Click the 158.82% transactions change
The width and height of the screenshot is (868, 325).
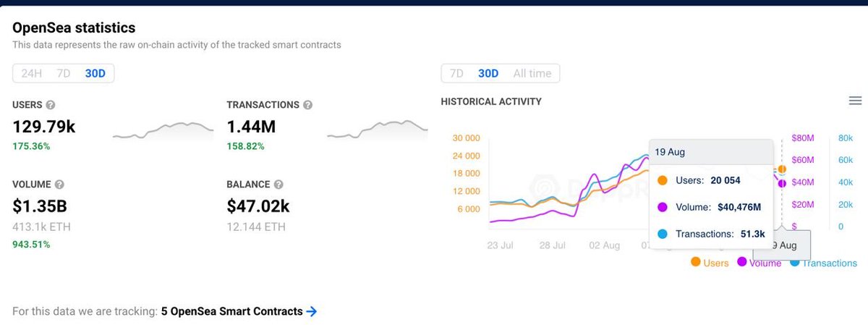[245, 146]
